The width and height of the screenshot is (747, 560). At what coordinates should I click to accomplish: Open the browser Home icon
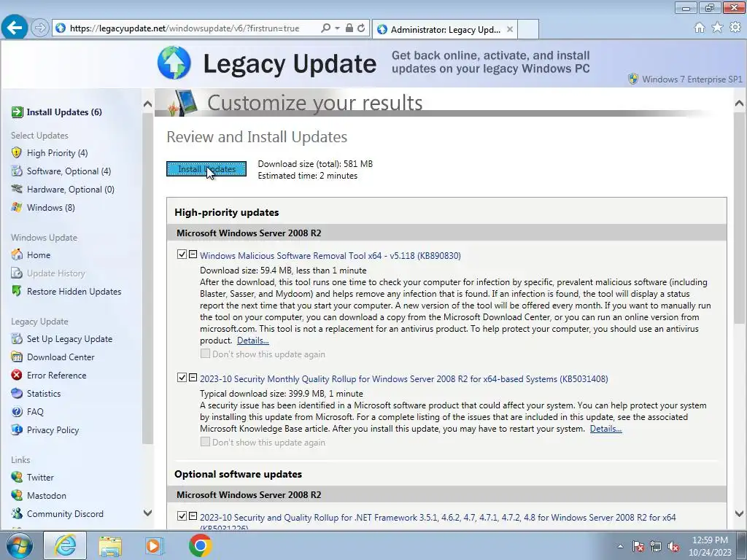tap(700, 28)
